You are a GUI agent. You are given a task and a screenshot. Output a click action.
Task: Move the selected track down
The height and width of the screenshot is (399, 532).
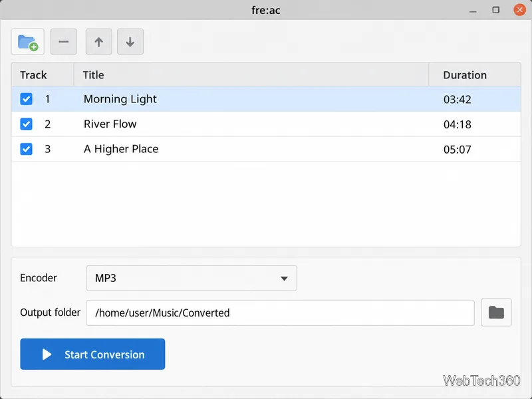[130, 42]
